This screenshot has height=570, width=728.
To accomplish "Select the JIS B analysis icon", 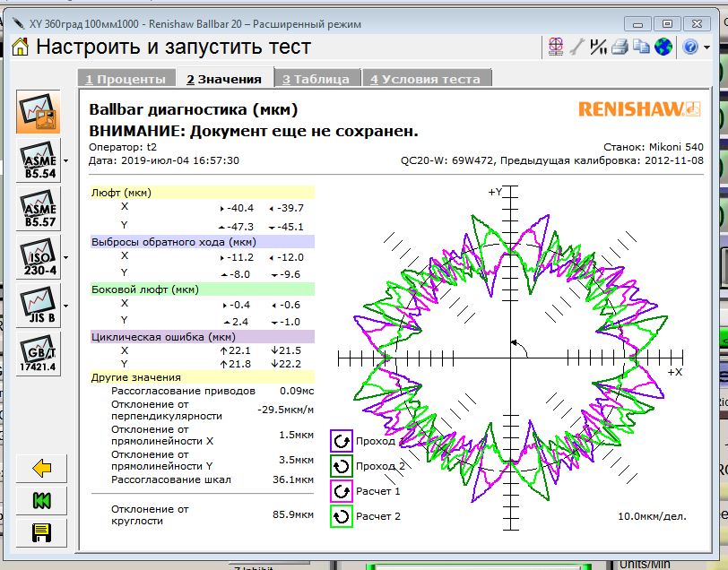I will pyautogui.click(x=39, y=306).
